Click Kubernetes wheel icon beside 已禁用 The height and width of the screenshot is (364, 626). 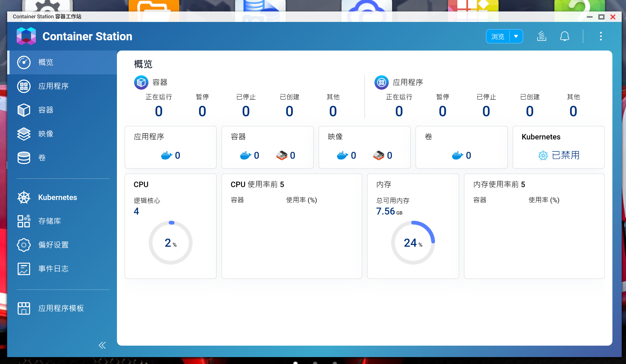pos(543,156)
